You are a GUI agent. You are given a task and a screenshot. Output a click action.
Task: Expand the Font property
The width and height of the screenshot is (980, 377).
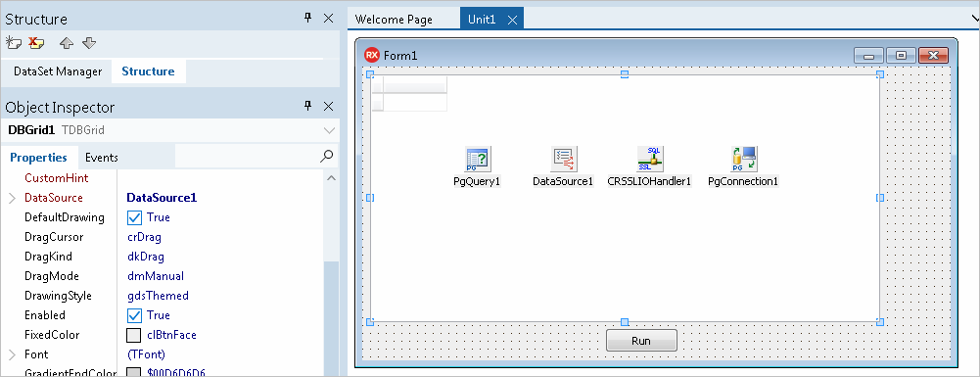point(13,354)
